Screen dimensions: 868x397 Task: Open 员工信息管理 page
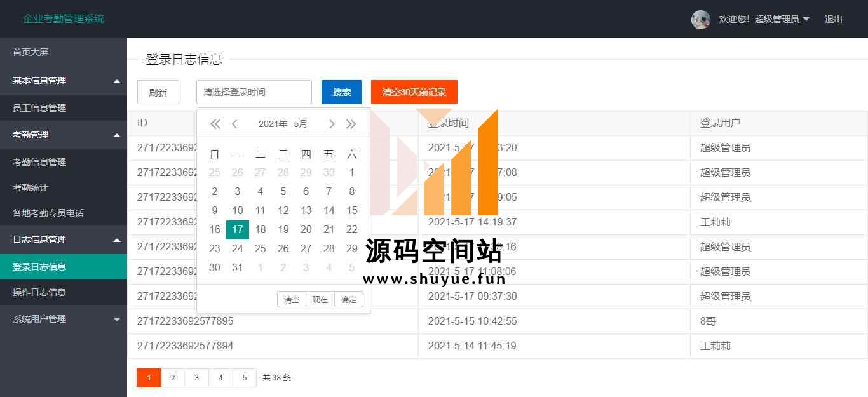click(x=39, y=108)
